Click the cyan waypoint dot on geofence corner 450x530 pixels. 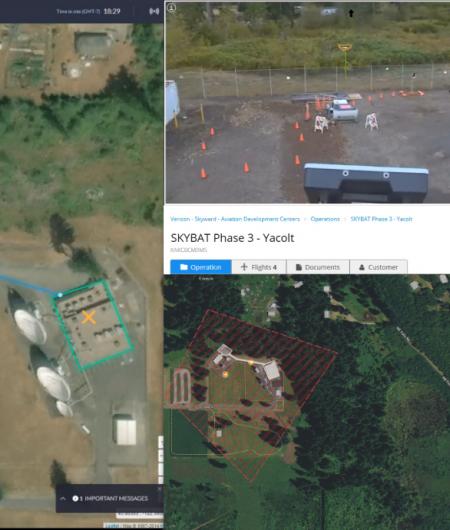[x=60, y=295]
